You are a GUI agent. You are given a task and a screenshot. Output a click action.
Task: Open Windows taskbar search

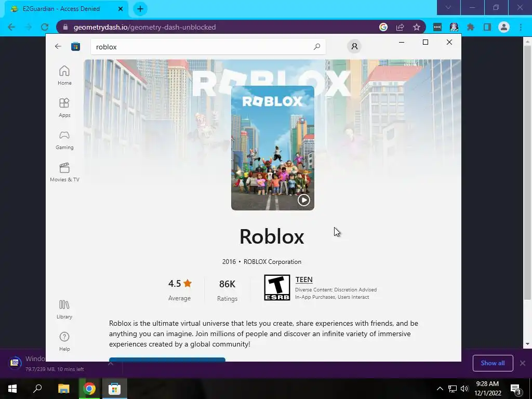pyautogui.click(x=37, y=389)
